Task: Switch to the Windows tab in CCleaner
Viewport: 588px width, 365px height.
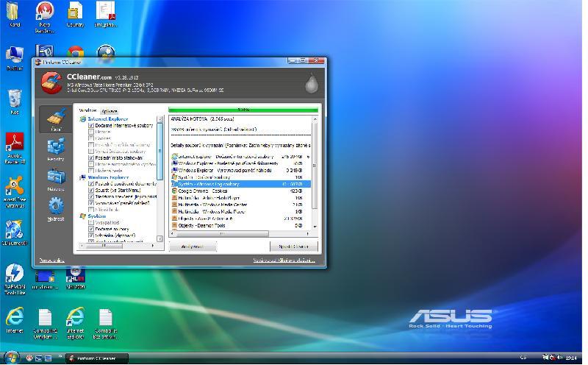Action: point(87,110)
